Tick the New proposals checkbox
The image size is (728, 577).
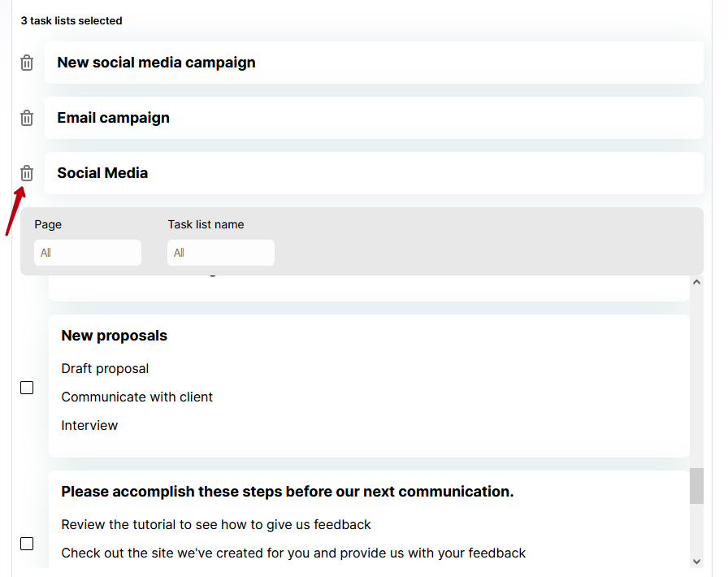pos(27,388)
